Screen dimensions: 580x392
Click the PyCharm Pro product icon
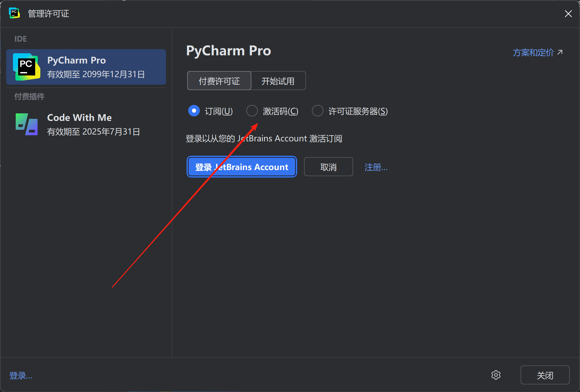(26, 67)
